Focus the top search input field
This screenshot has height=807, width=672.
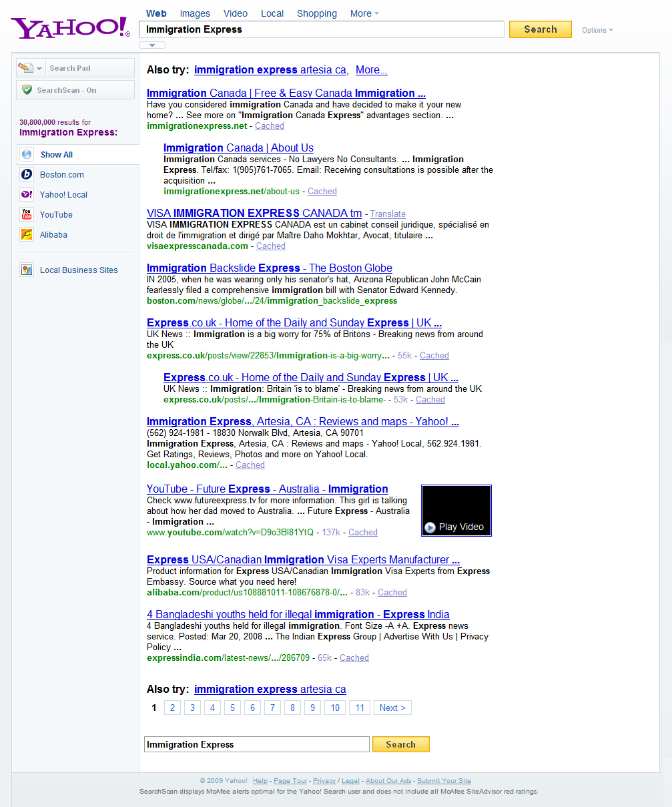[322, 29]
